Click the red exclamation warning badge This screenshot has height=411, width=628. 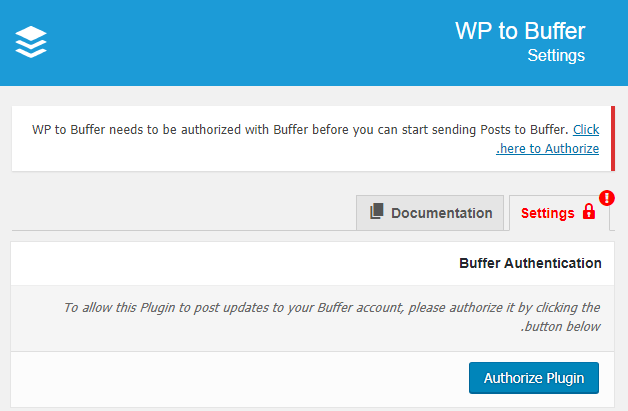(x=607, y=198)
